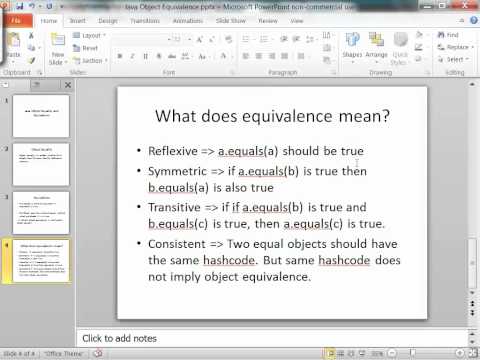Switch to the Slide Show tab
This screenshot has height=360, width=480.
pyautogui.click(x=231, y=21)
